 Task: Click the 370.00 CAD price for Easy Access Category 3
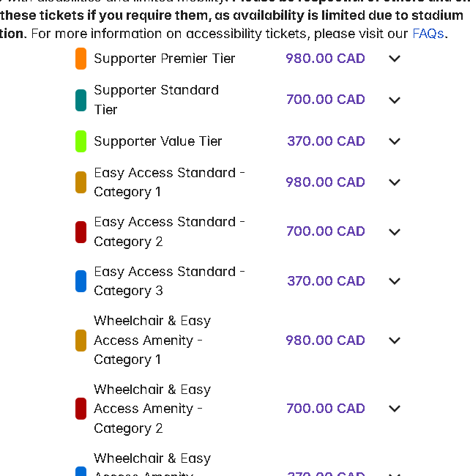(x=326, y=280)
